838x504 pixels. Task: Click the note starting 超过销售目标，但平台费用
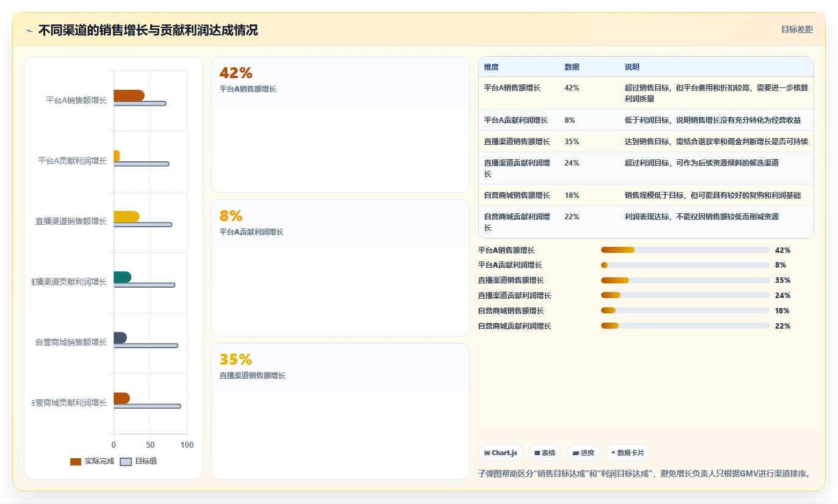(x=716, y=93)
